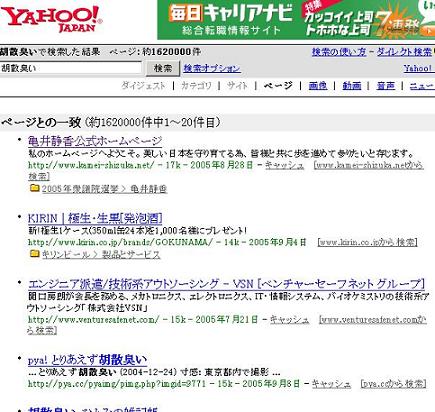Open the 亀井静香公式ホームページ result
Image resolution: width=435 pixels, height=412 pixels.
[95, 141]
